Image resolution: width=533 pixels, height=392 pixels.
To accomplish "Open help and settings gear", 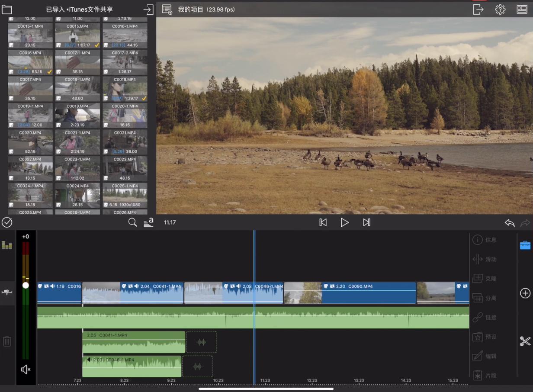I will click(x=500, y=10).
